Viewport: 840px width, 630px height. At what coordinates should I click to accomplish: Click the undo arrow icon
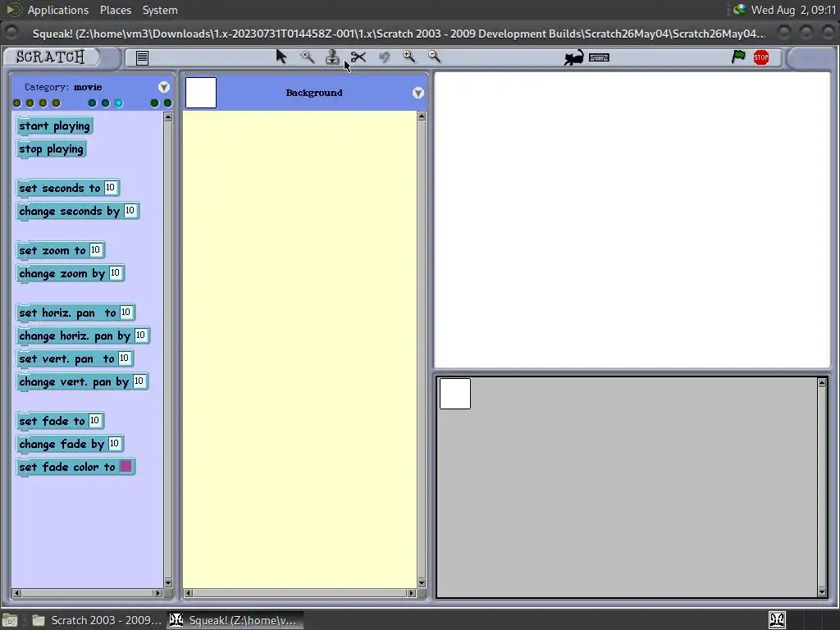point(384,57)
